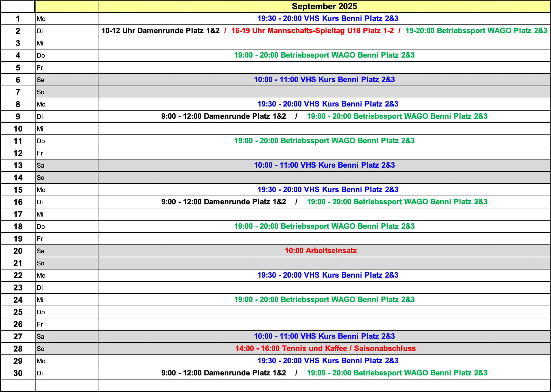Screen dimensions: 551x392
Task: Click the Saturday VHS Kurs entry on day 6
Action: point(324,79)
